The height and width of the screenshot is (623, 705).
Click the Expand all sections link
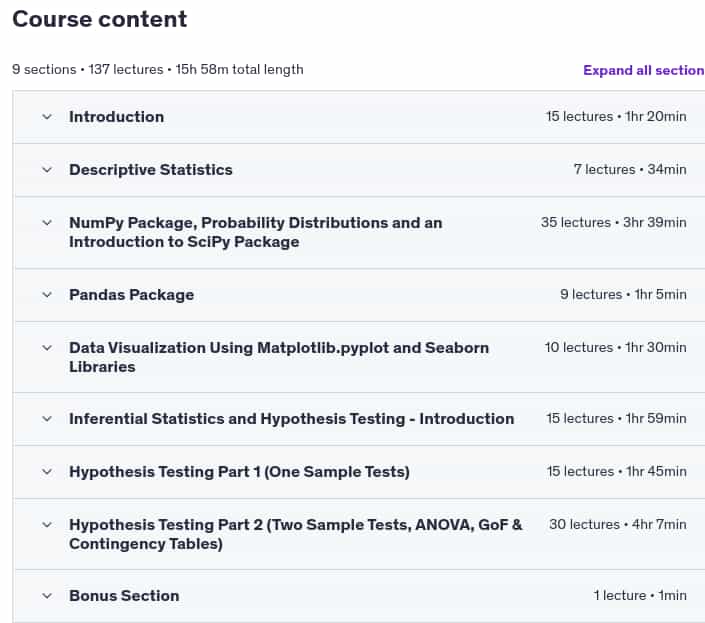[644, 70]
